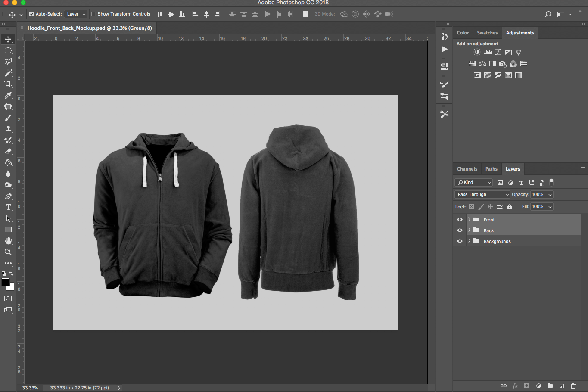Screen dimensions: 588x392
Task: Hide the Backgrounds layer group
Action: [460, 241]
